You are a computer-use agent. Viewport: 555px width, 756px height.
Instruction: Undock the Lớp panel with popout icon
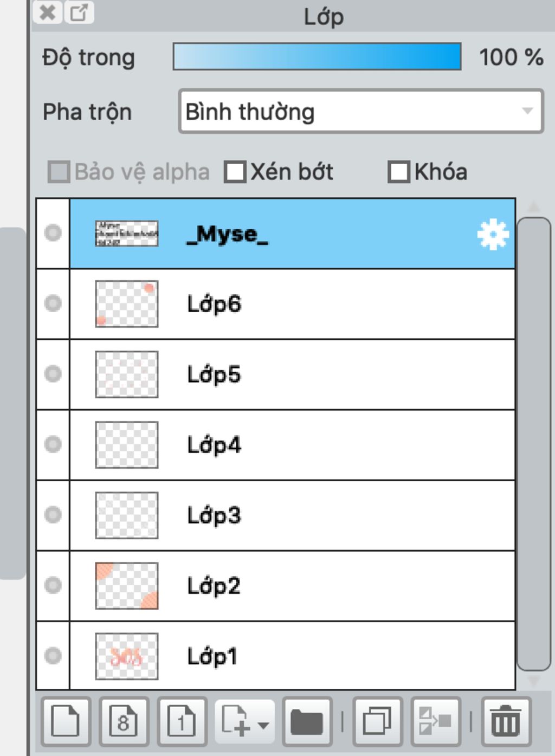click(x=79, y=12)
